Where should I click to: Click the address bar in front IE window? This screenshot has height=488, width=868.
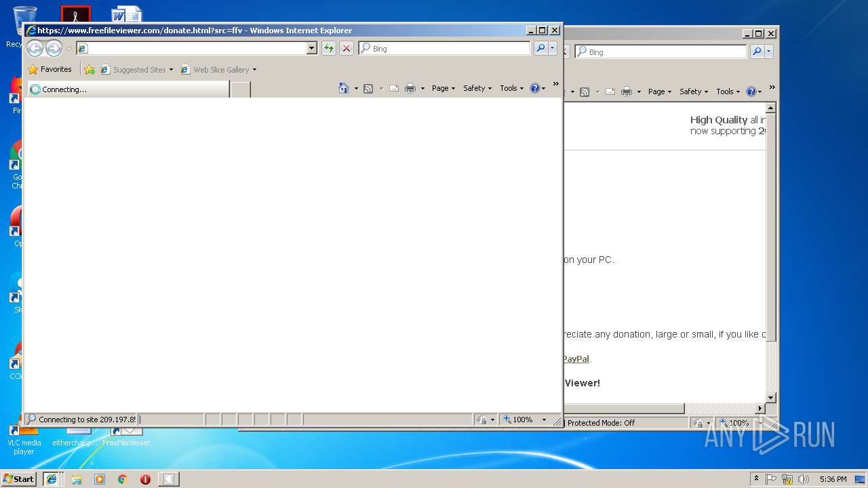click(x=191, y=48)
